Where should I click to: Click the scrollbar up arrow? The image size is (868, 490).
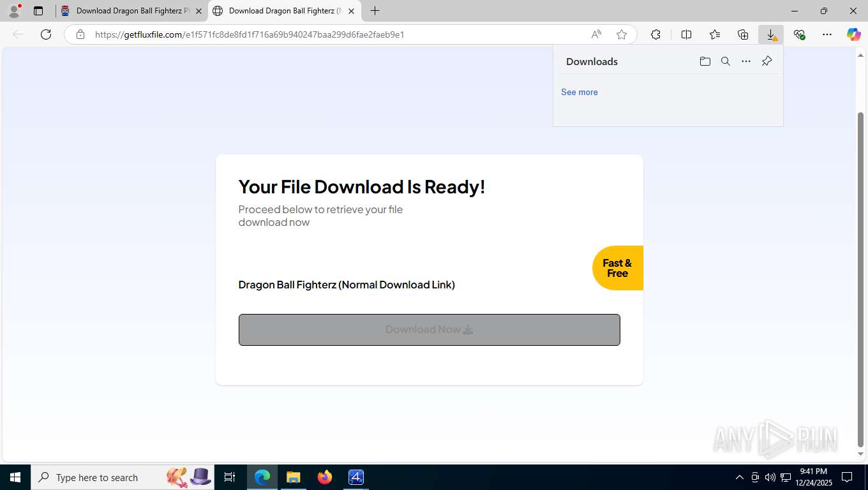(x=860, y=56)
